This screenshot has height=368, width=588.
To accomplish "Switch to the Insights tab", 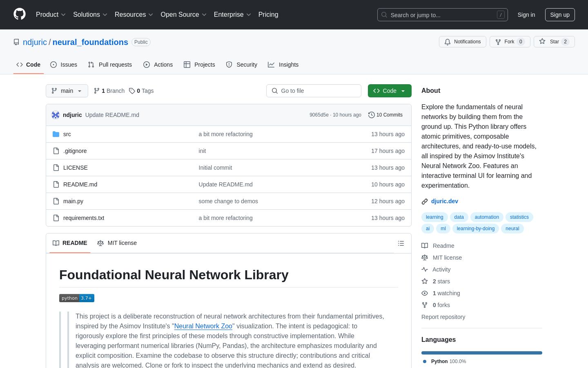I will click(x=283, y=65).
